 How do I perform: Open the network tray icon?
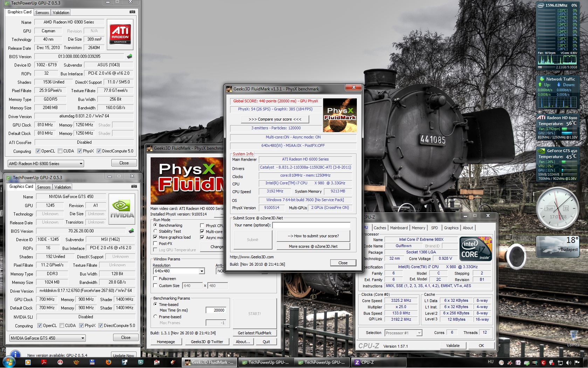[560, 362]
